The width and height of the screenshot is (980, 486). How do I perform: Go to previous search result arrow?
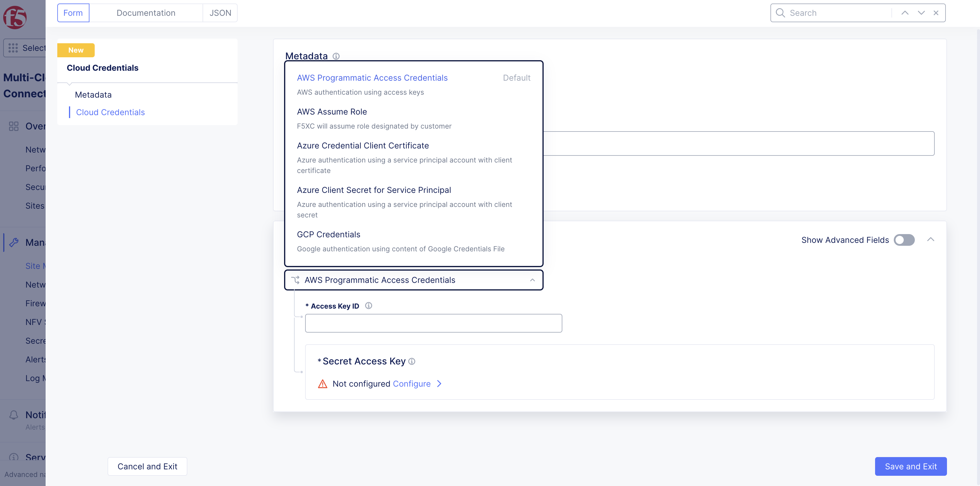[905, 13]
